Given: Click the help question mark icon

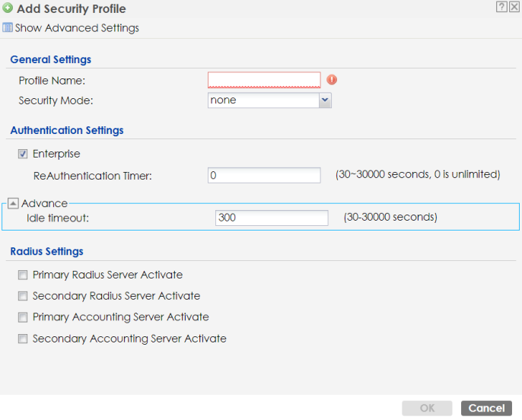Looking at the screenshot, I should 502,8.
